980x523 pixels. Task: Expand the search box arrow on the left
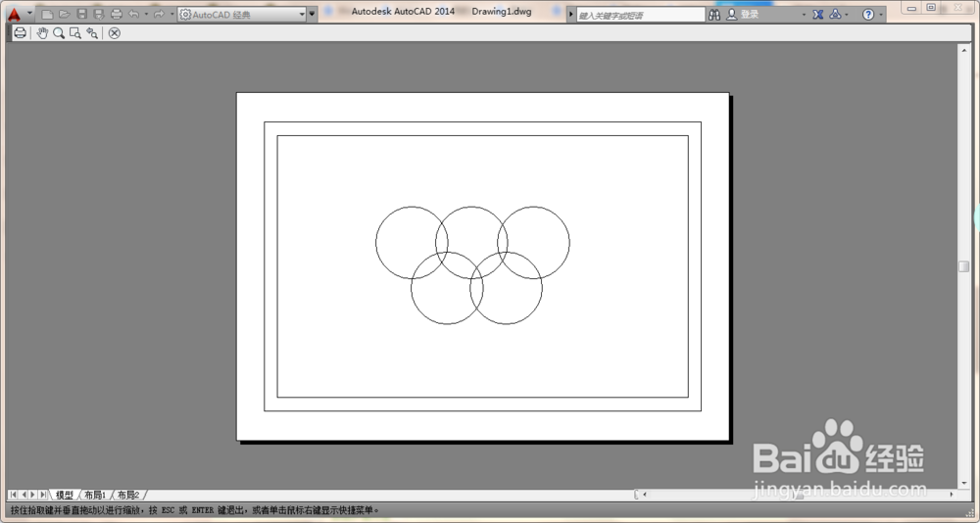pos(570,15)
